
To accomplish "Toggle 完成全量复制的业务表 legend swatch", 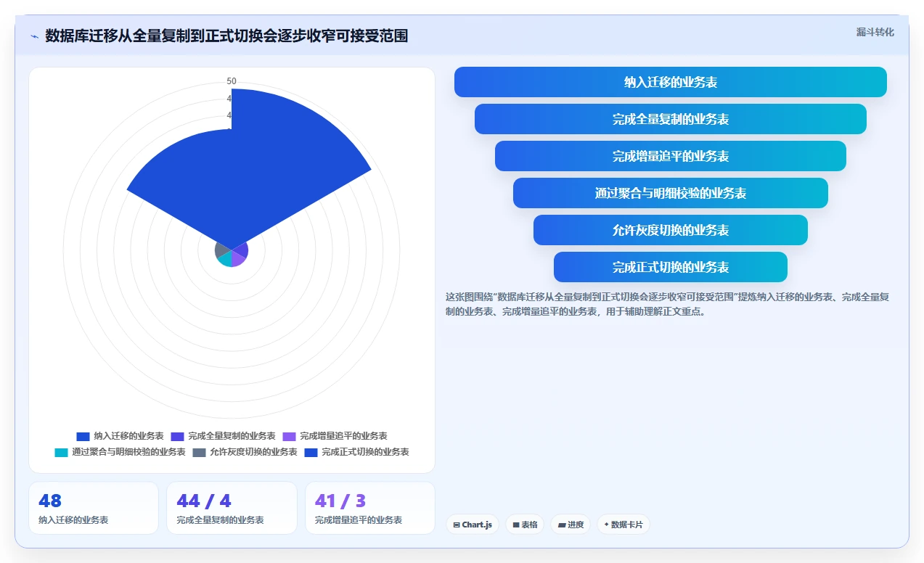I will tap(177, 436).
